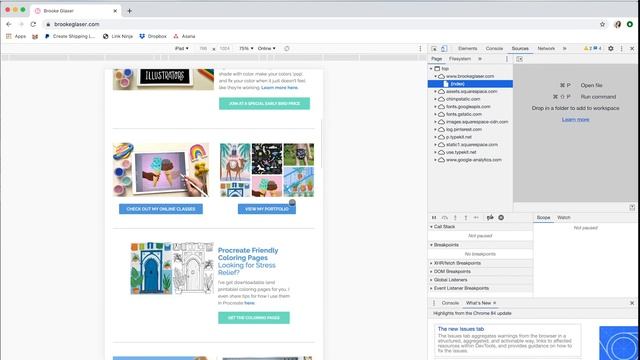Expand fonts.googleapis.com tree node
Screen dimensions: 640x360
(436, 107)
